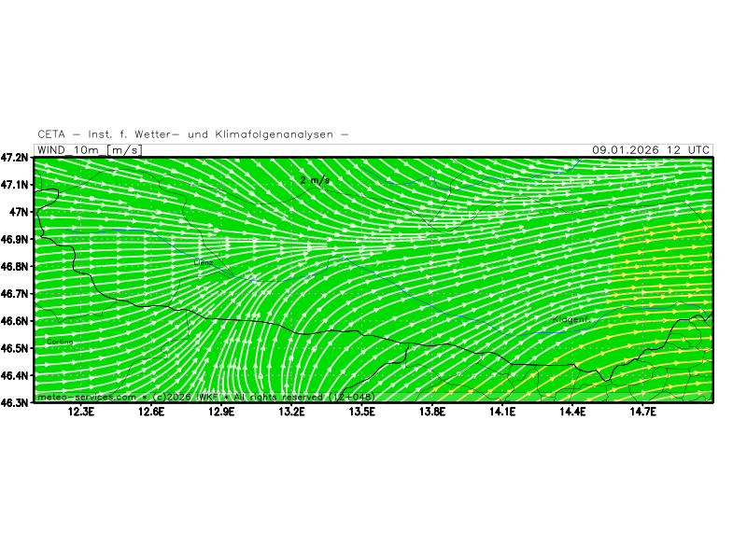Image resolution: width=747 pixels, height=560 pixels.
Task: Click the Lienz city label on map
Action: point(204,263)
